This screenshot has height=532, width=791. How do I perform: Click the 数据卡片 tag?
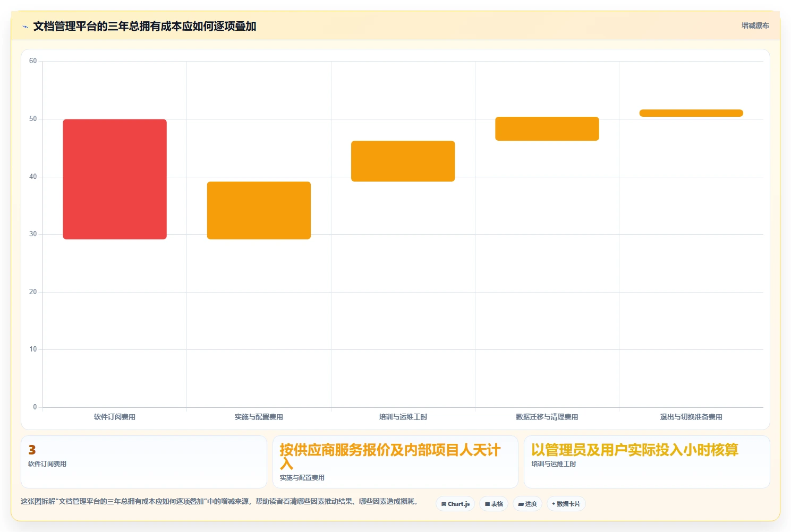(566, 504)
